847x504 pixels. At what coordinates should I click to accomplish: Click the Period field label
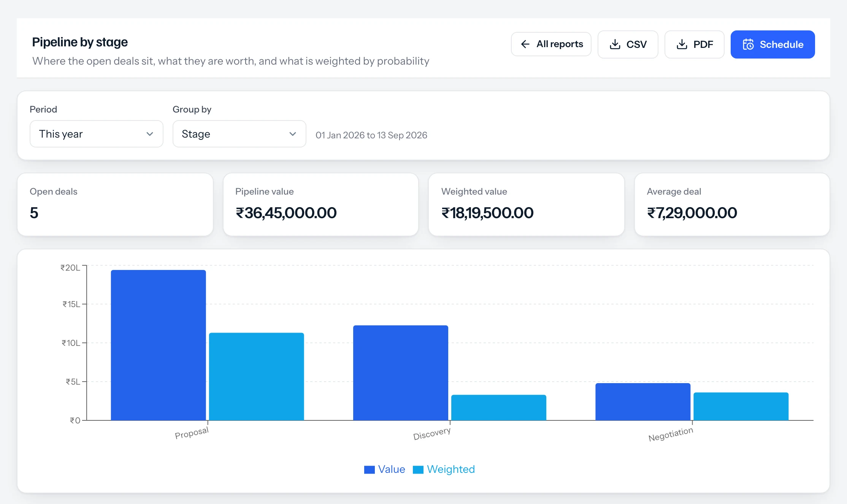[x=43, y=109]
